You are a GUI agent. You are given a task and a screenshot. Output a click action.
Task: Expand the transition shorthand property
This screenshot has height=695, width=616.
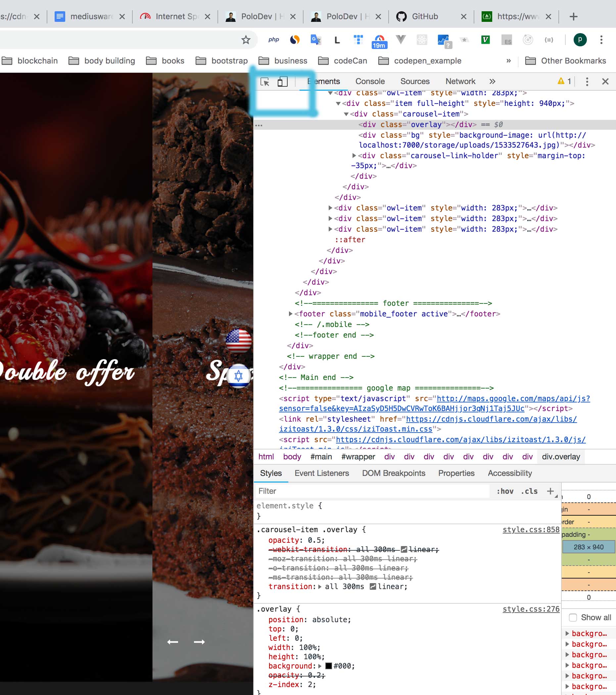[320, 586]
